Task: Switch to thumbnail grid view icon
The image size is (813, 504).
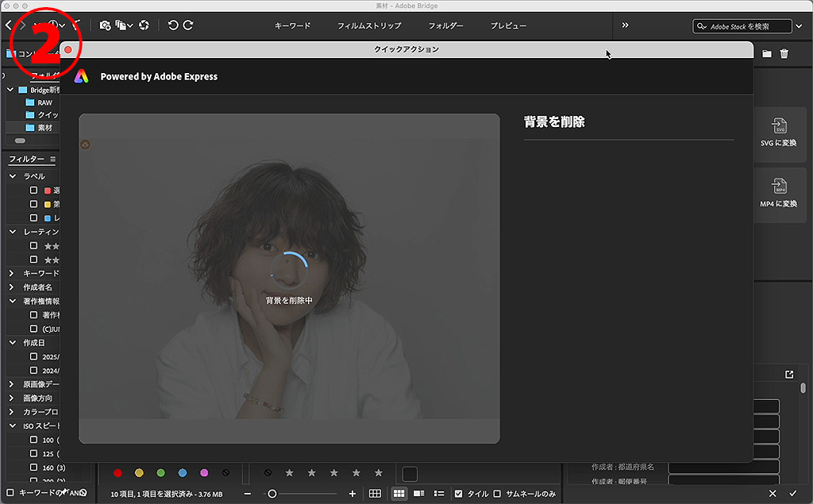Action: click(399, 494)
